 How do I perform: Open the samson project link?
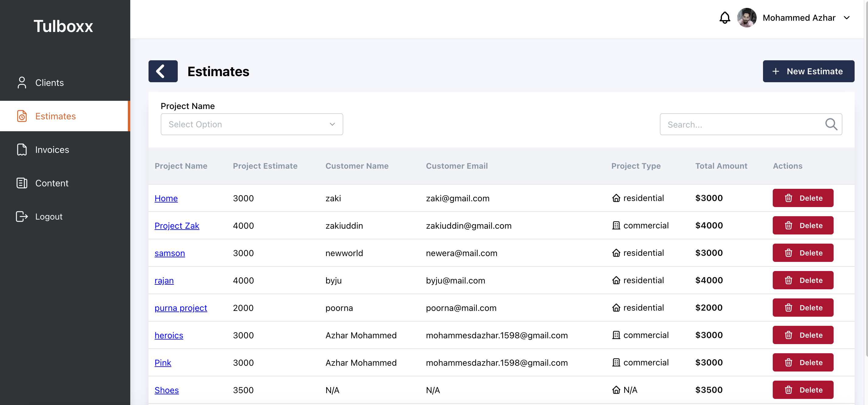click(170, 253)
